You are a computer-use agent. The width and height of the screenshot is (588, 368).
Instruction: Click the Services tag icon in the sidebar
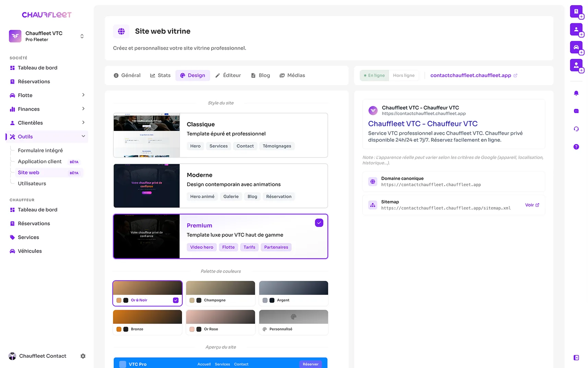[12, 237]
